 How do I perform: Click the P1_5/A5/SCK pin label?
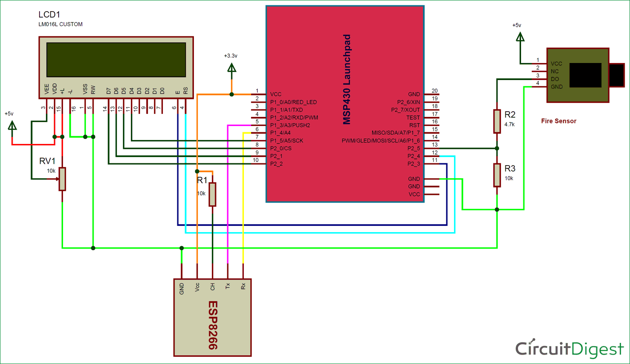(x=286, y=140)
